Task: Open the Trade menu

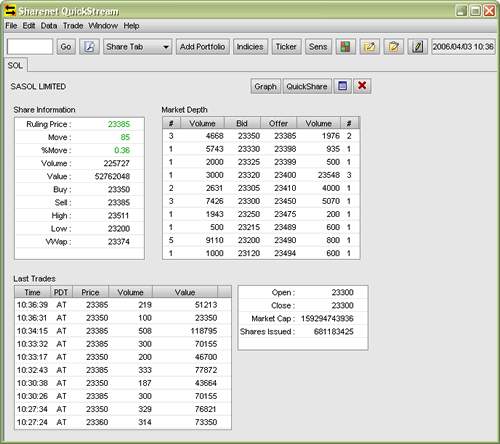Action: click(73, 26)
